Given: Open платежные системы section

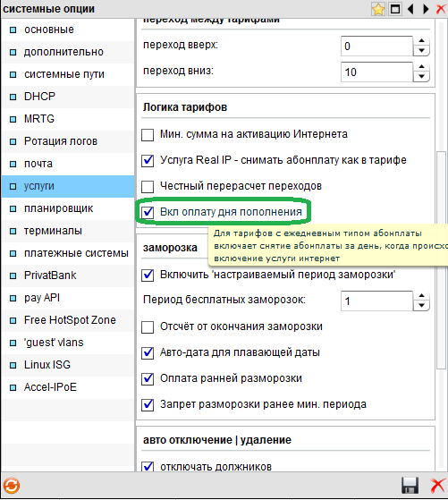Looking at the screenshot, I should point(68,253).
